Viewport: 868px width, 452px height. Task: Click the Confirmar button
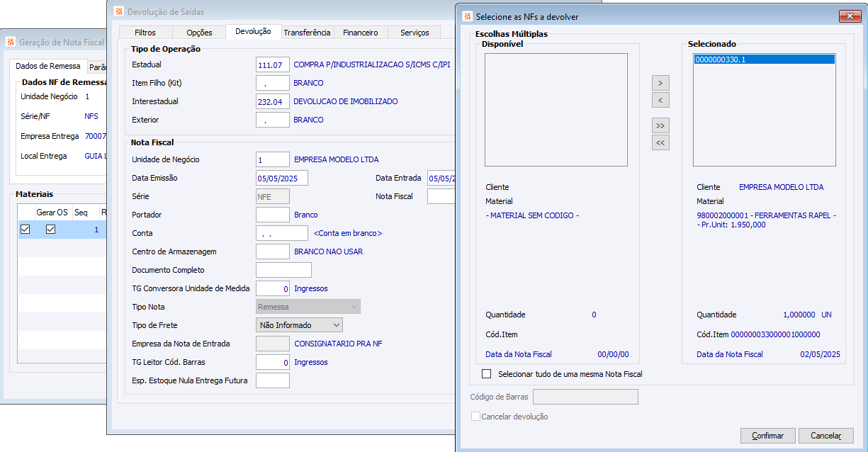(x=768, y=436)
